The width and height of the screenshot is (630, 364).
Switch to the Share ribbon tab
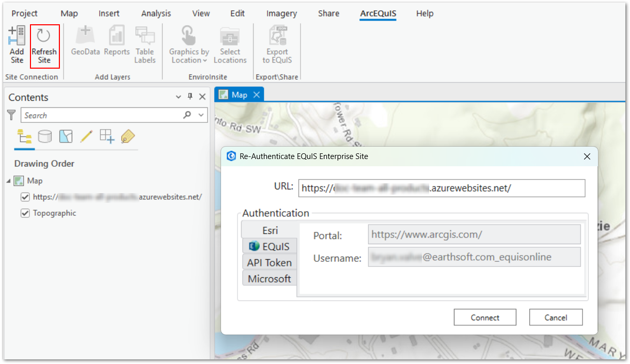328,13
